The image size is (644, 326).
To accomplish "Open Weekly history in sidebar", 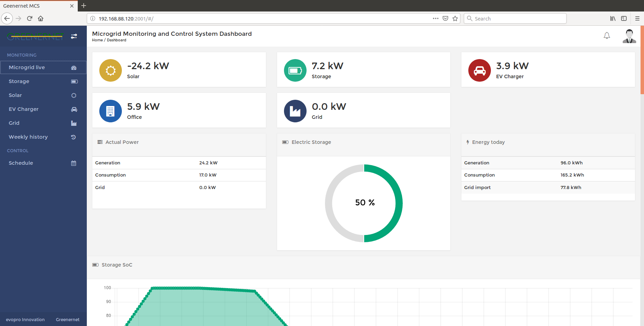I will 43,137.
